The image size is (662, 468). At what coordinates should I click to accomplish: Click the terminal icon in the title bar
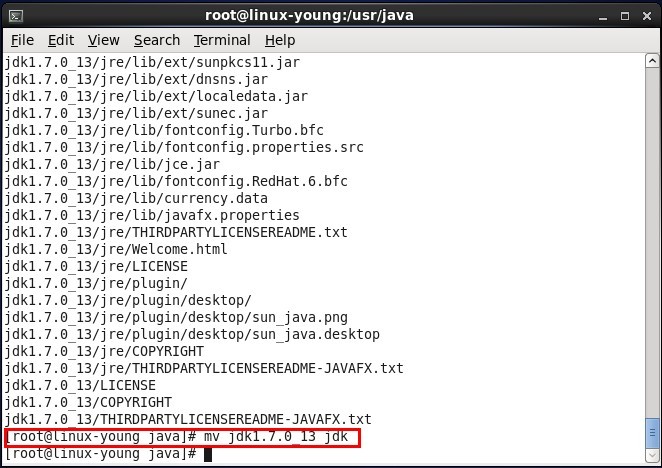14,14
